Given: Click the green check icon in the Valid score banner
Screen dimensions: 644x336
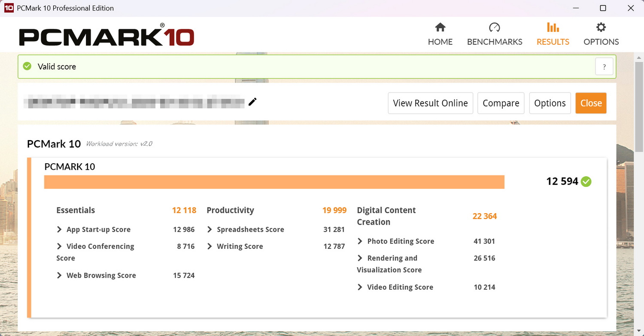Looking at the screenshot, I should [27, 66].
